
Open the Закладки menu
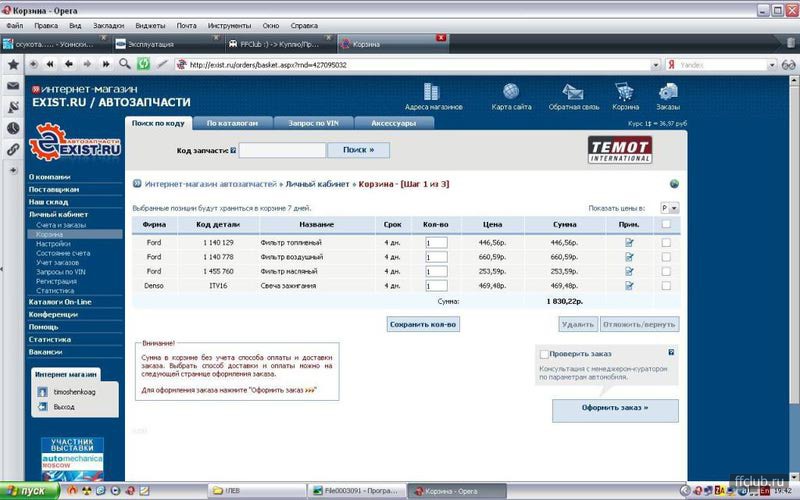coord(108,26)
